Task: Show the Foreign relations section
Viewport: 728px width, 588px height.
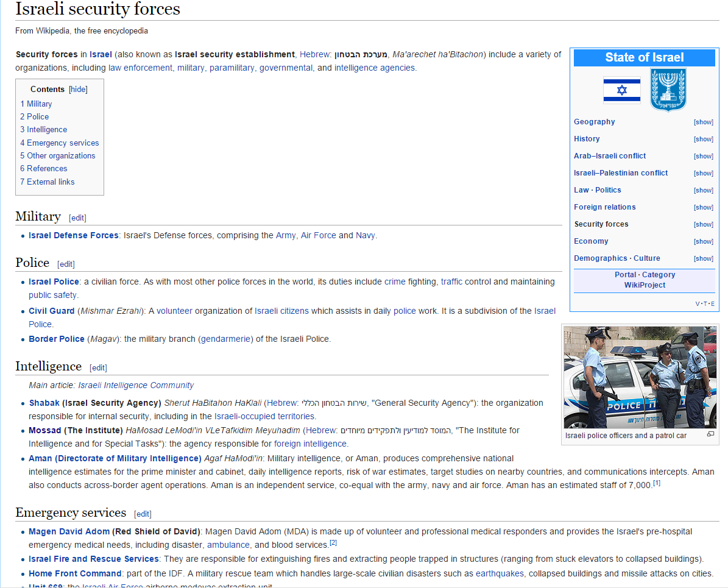Action: pos(704,208)
